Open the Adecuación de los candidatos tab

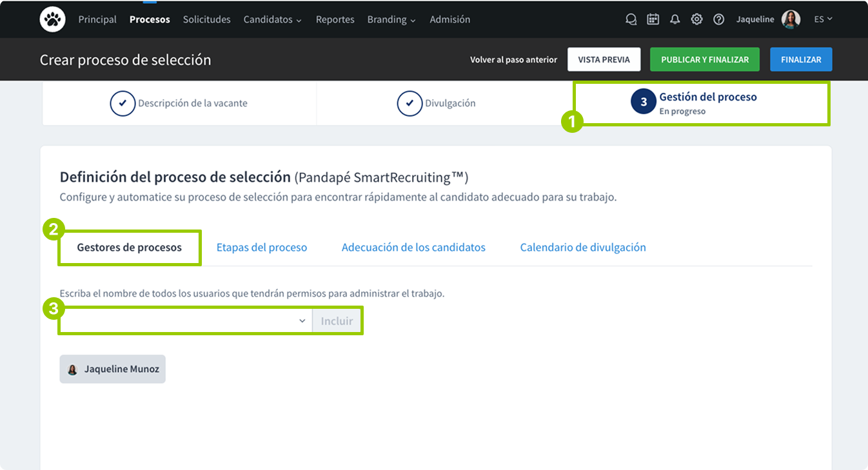[413, 247]
